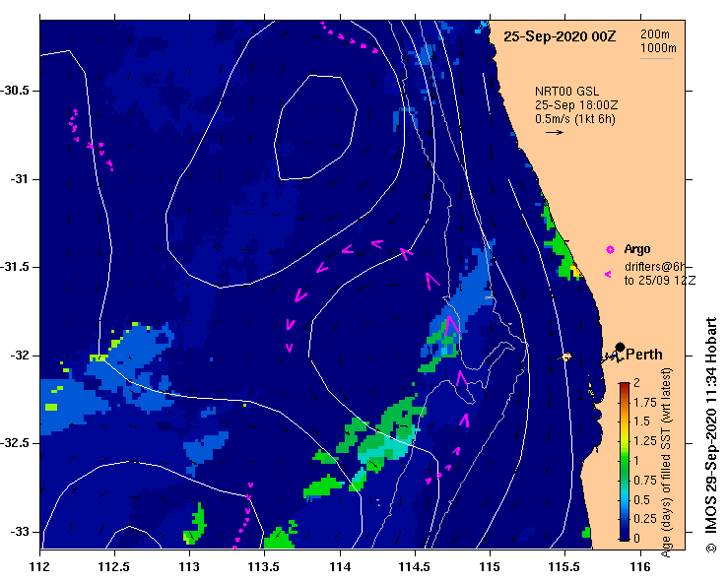Click the colorbar tick label '0.75'

pos(645,481)
